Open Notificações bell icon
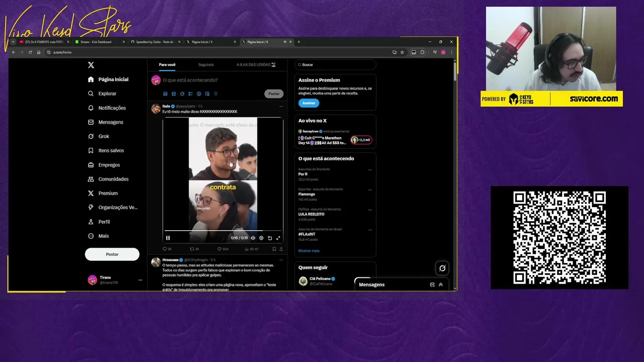644x362 pixels. (x=91, y=108)
